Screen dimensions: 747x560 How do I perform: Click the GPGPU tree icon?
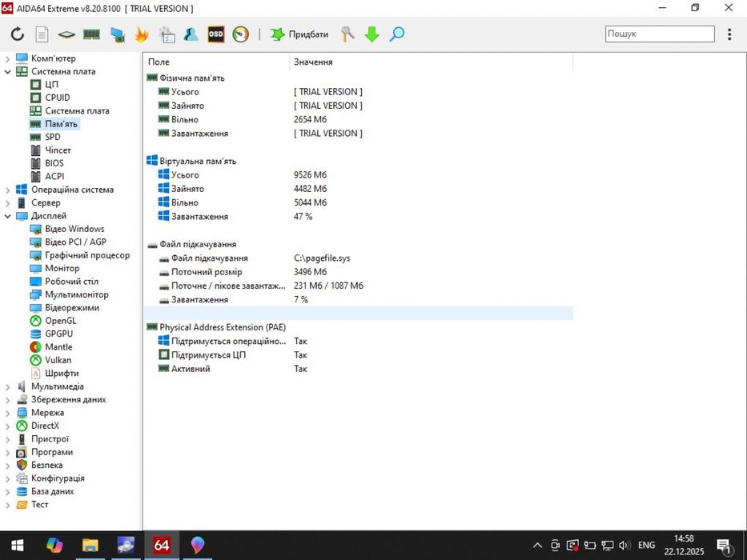click(36, 334)
